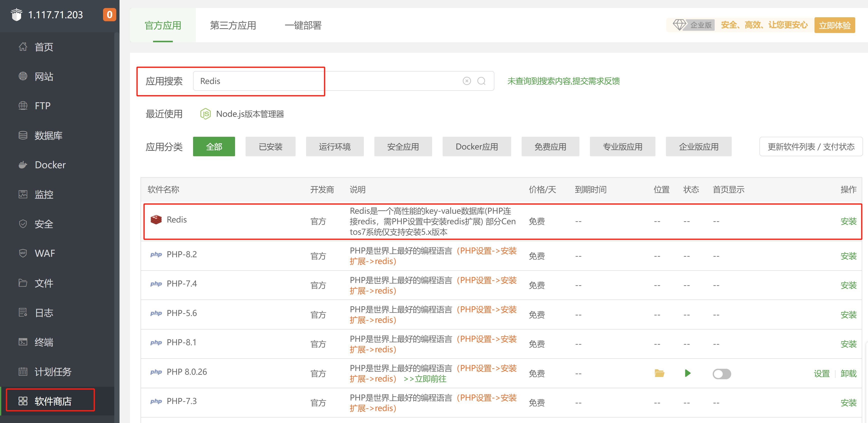Click the clear search text icon
Viewport: 868px width, 423px height.
click(467, 81)
